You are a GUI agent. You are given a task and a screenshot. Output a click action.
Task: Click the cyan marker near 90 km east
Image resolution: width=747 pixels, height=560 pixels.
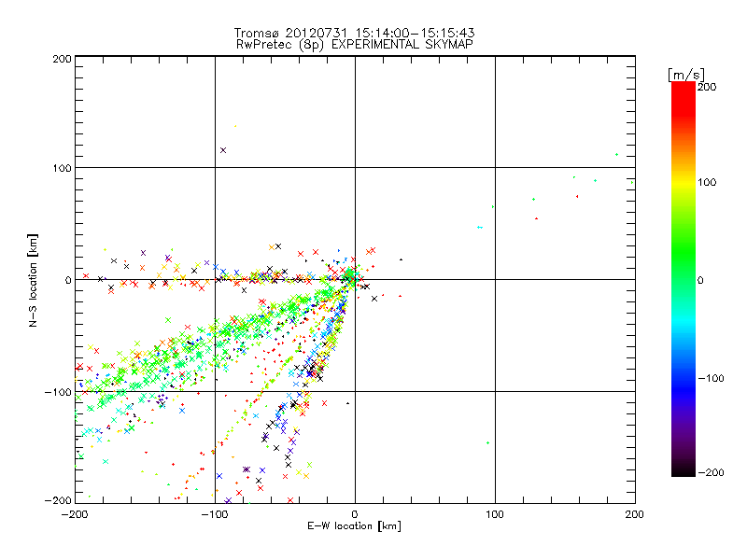pyautogui.click(x=480, y=228)
